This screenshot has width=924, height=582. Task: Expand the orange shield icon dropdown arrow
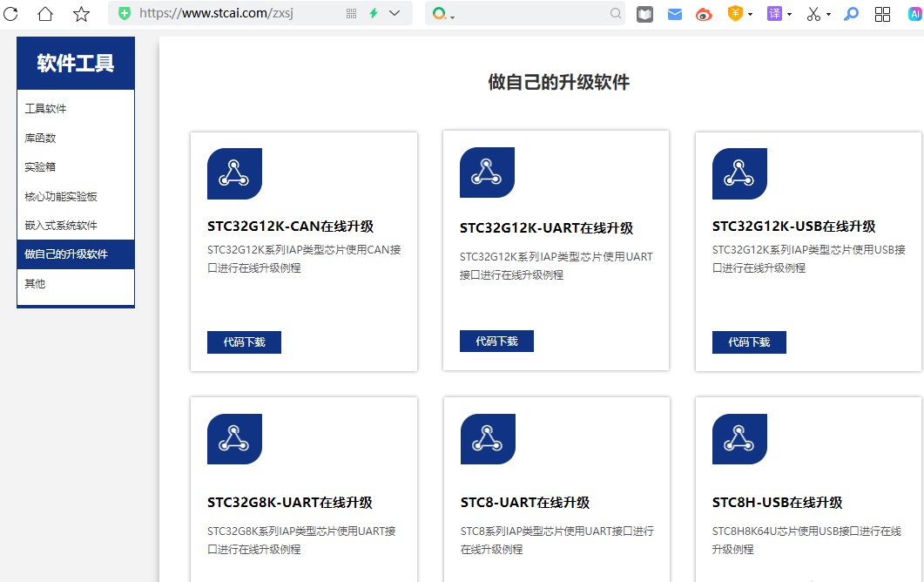(x=750, y=14)
